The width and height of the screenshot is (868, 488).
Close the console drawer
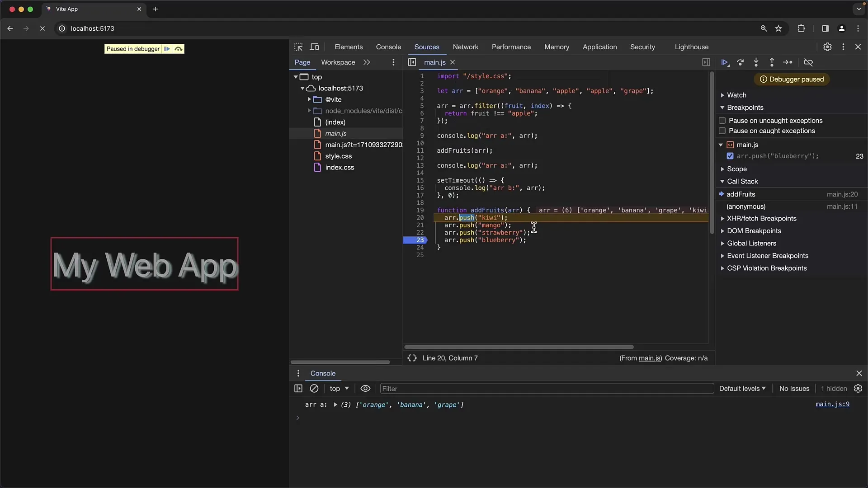(859, 373)
